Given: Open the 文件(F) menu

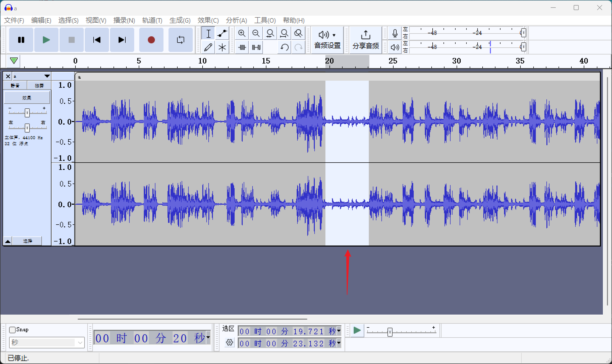Looking at the screenshot, I should click(14, 20).
